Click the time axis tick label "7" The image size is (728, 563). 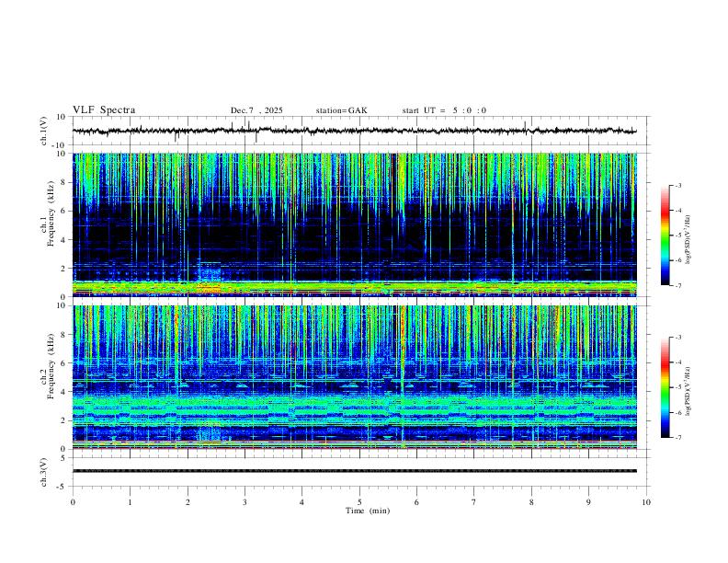pyautogui.click(x=474, y=502)
